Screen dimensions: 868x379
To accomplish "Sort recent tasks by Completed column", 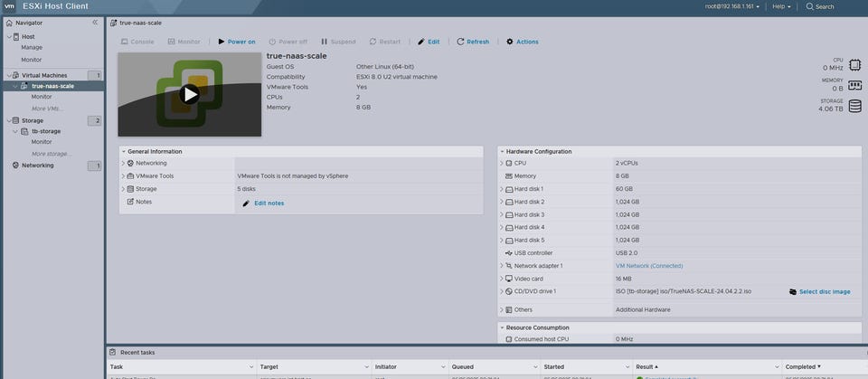I will [803, 366].
